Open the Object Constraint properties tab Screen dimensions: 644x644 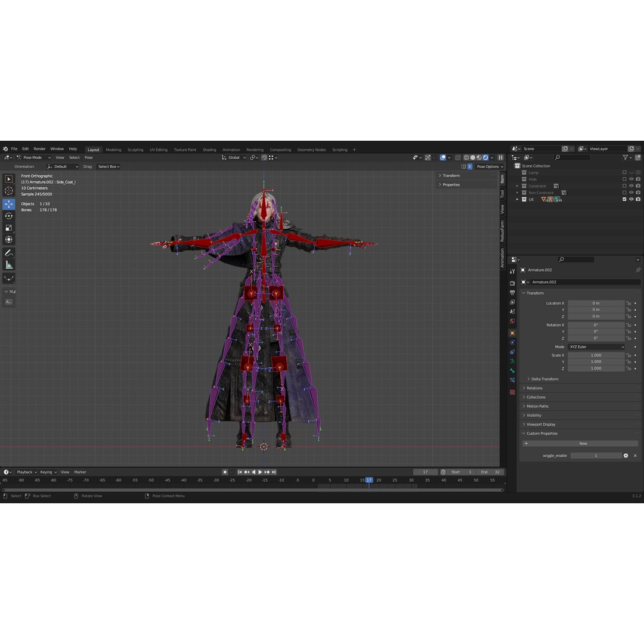[512, 352]
